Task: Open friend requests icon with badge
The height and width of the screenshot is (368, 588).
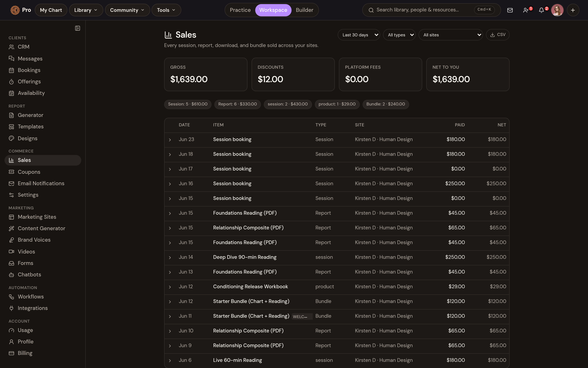Action: point(526,10)
